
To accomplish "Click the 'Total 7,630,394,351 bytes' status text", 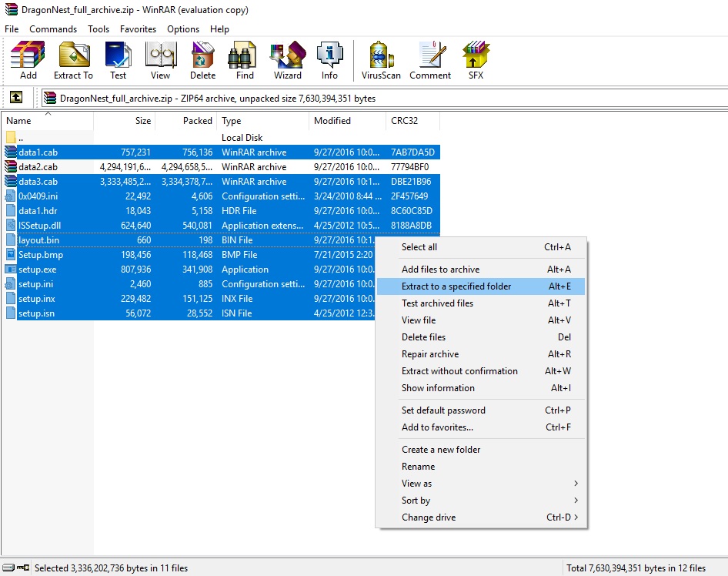I will 636,568.
